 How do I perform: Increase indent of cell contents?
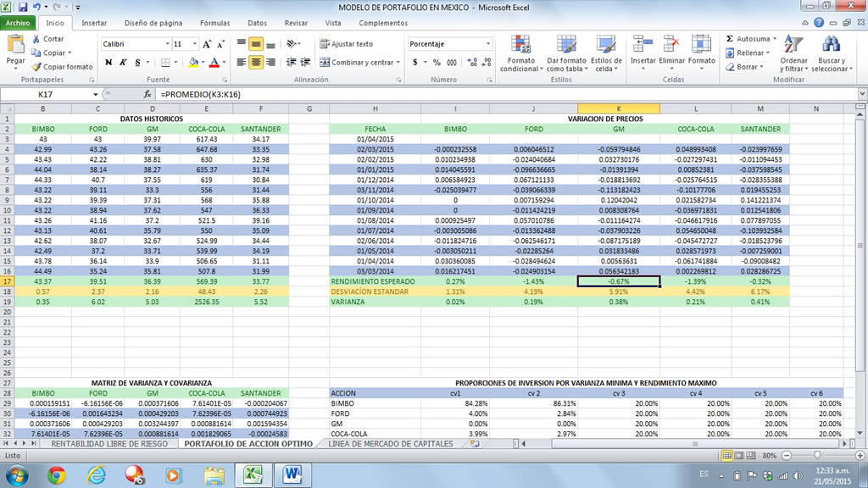(x=305, y=63)
